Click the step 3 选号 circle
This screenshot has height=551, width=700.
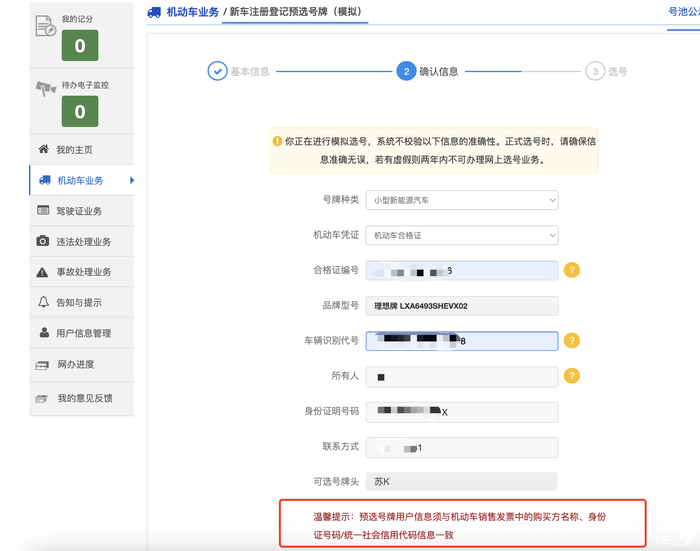point(595,71)
